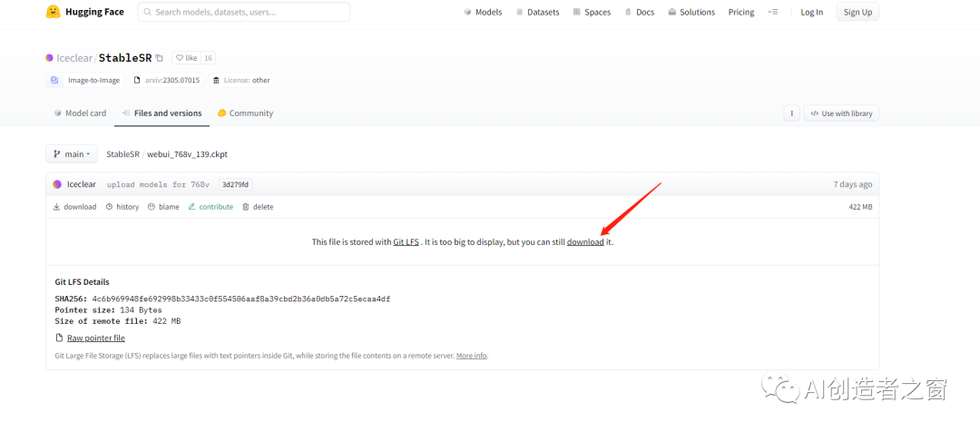Image resolution: width=980 pixels, height=432 pixels.
Task: Click download in the file action bar
Action: 74,207
